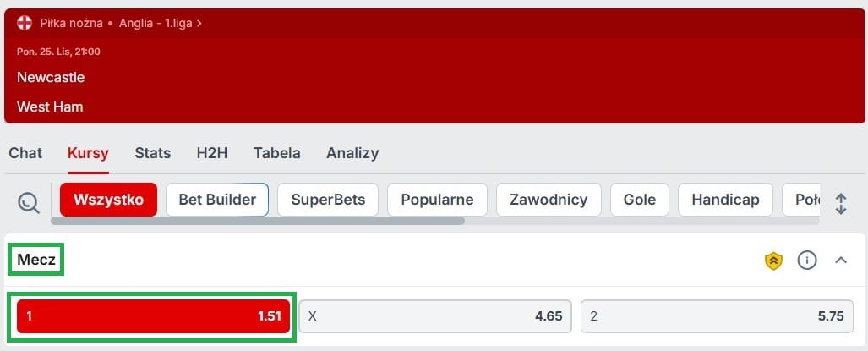This screenshot has width=868, height=351.
Task: Open the Tabela tab
Action: pos(276,153)
